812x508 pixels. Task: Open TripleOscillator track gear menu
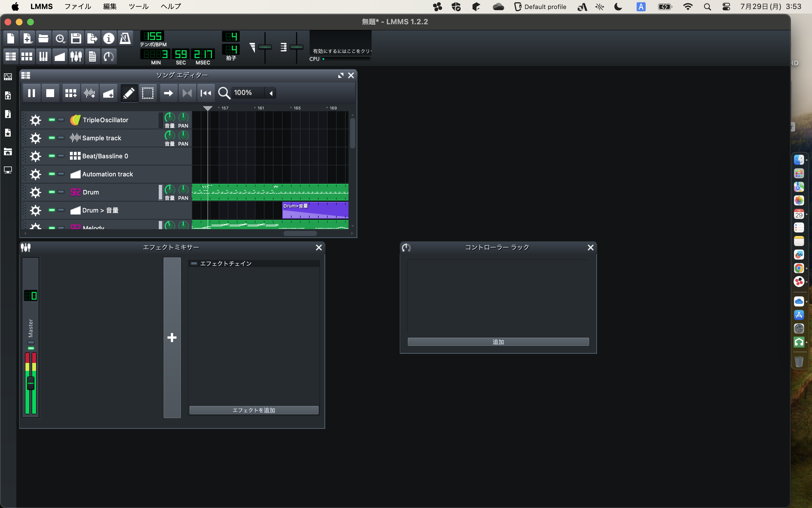(x=35, y=120)
